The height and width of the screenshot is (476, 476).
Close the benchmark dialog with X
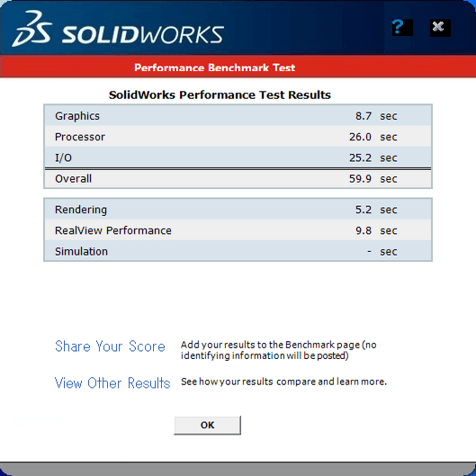point(440,28)
